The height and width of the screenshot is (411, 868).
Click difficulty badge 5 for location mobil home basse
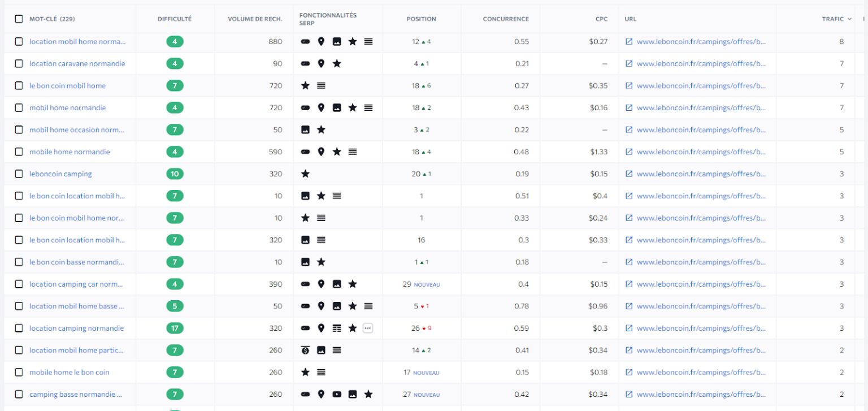[175, 306]
